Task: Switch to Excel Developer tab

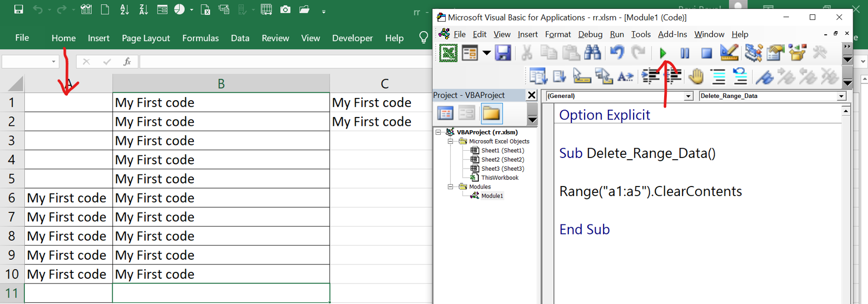Action: [352, 38]
